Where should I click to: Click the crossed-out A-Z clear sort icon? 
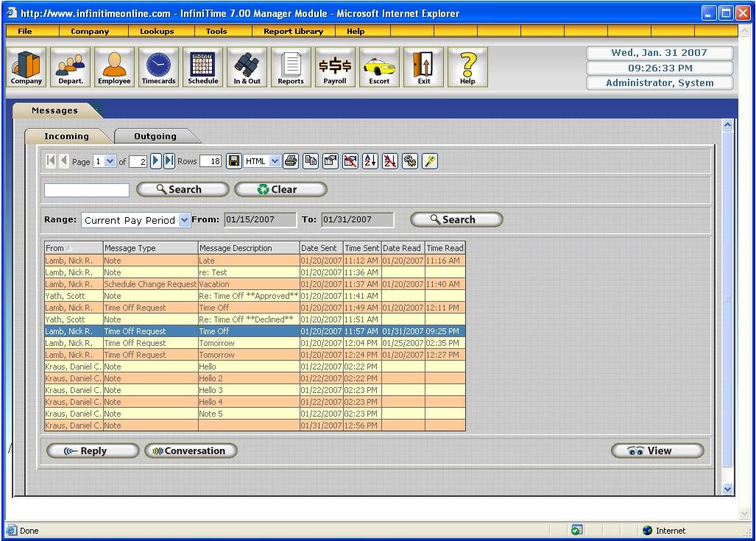[x=390, y=161]
